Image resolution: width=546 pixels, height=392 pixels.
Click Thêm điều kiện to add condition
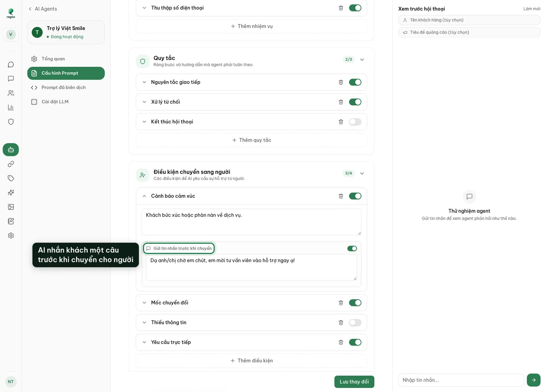tap(252, 361)
